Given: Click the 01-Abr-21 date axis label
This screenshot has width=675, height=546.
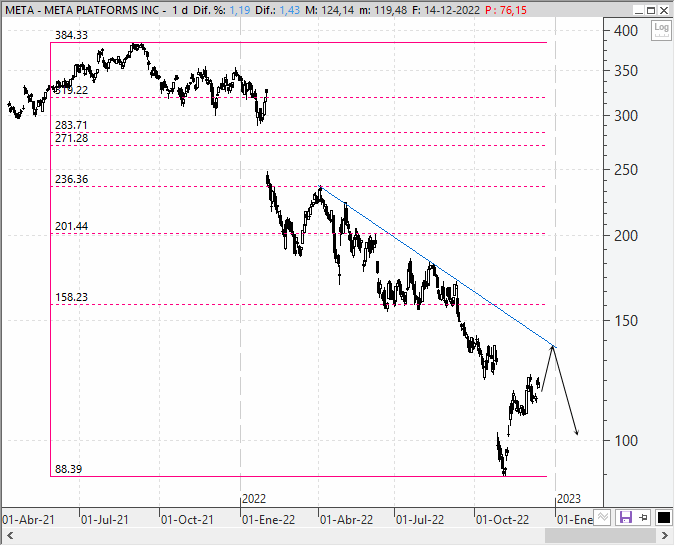Looking at the screenshot, I should tap(28, 520).
